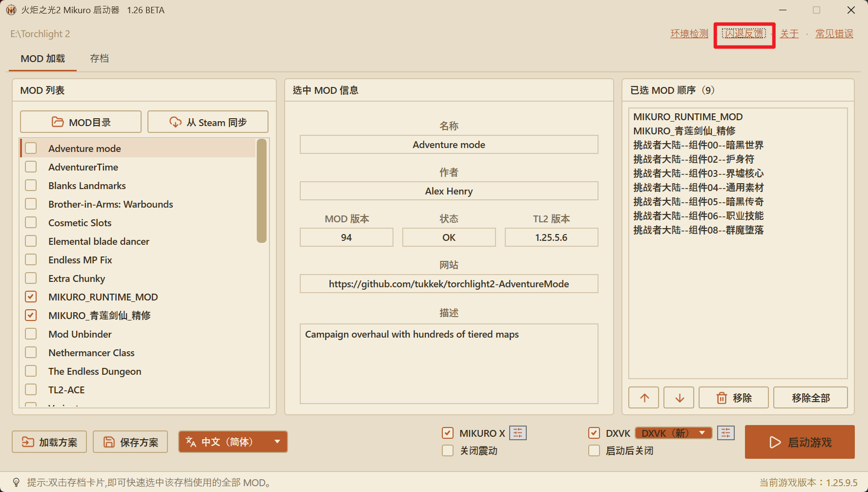Open the 关于 link
868x492 pixels.
click(789, 34)
